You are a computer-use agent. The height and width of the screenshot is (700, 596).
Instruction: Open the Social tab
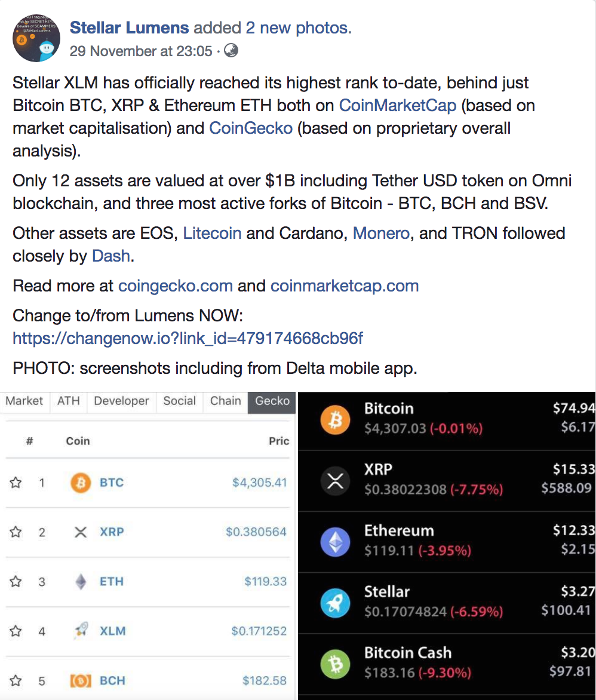[180, 401]
